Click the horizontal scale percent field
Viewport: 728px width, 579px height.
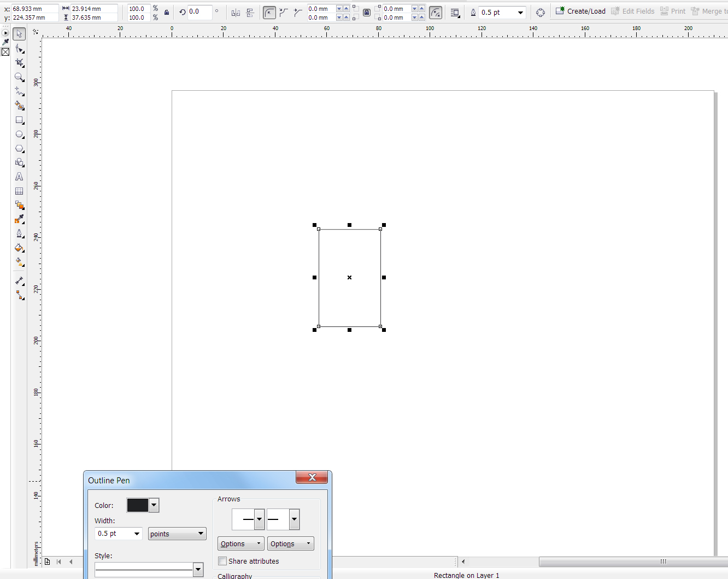coord(139,9)
